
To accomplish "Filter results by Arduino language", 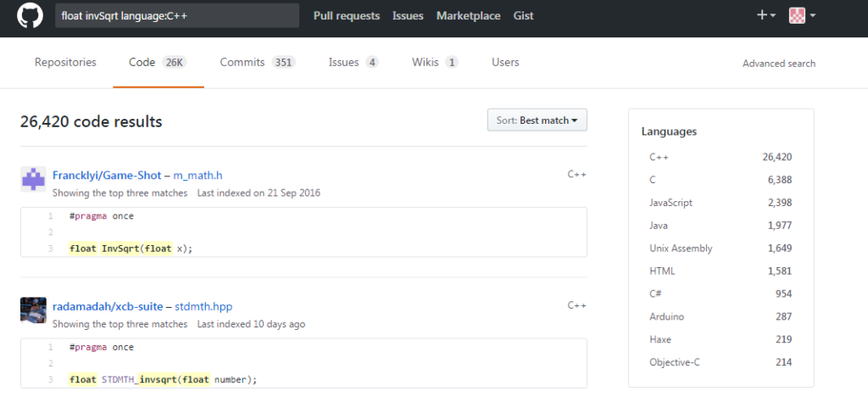I will tap(666, 316).
